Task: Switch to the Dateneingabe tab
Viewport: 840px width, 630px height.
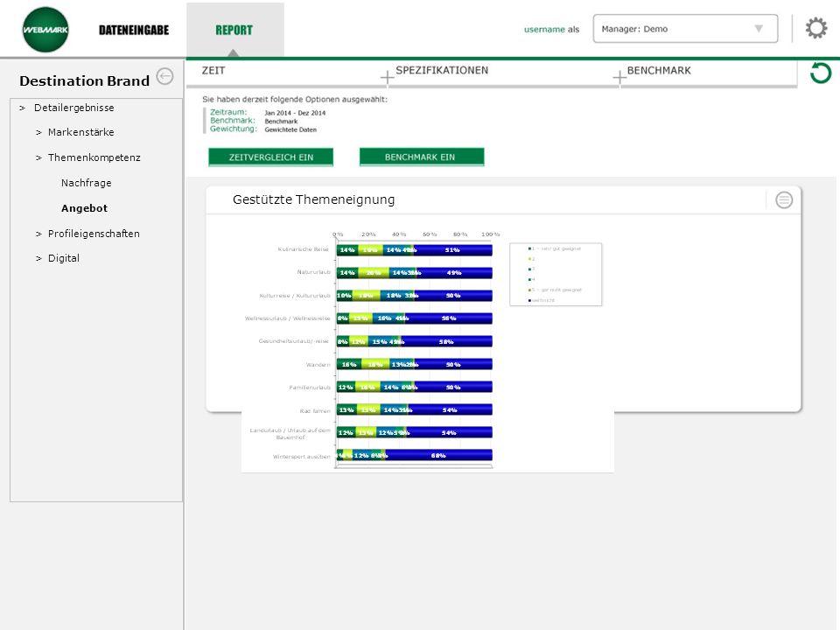Action: 134,30
